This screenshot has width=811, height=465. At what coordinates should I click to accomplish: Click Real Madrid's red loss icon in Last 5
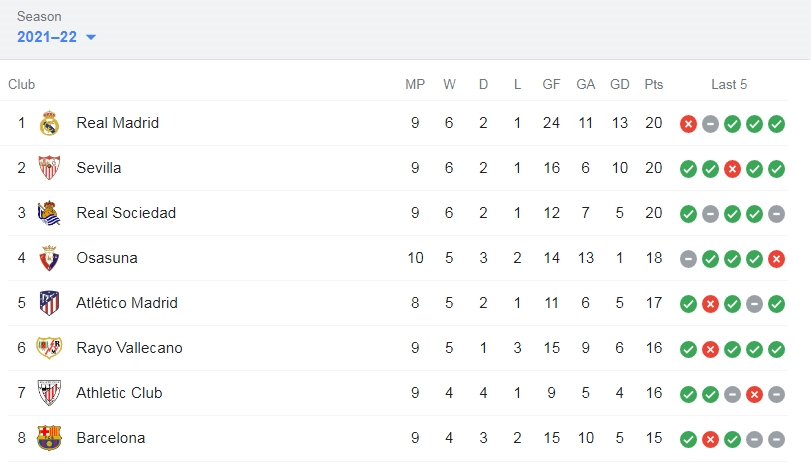pos(688,124)
